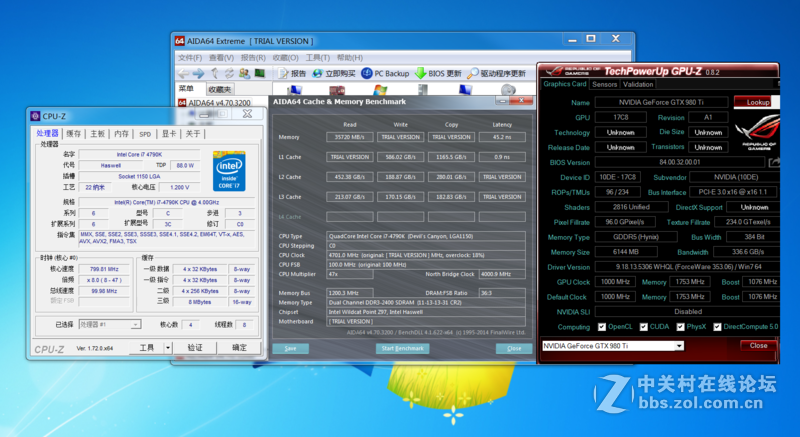This screenshot has width=800, height=437.
Task: Click the disc storage icon in AIDA64 pane
Action: coord(508,90)
